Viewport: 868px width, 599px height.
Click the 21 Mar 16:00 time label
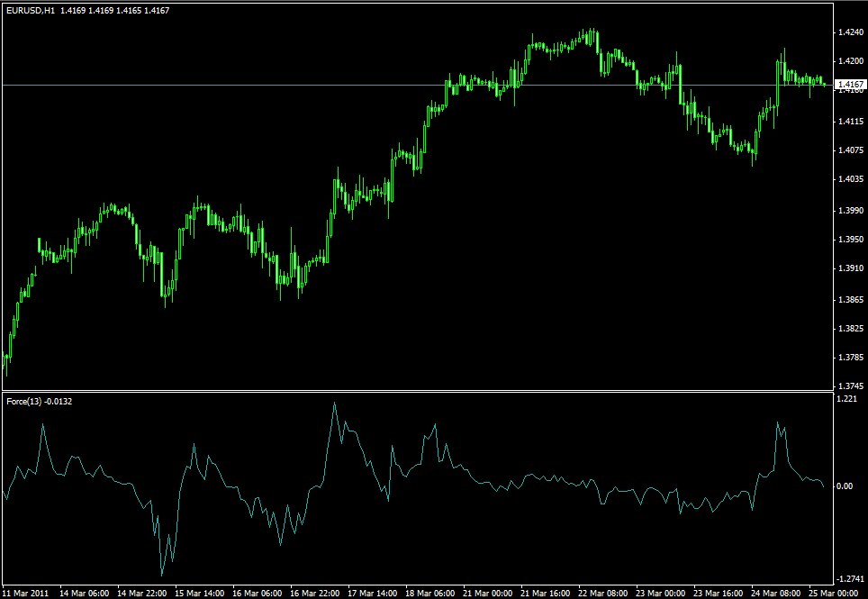click(x=545, y=593)
